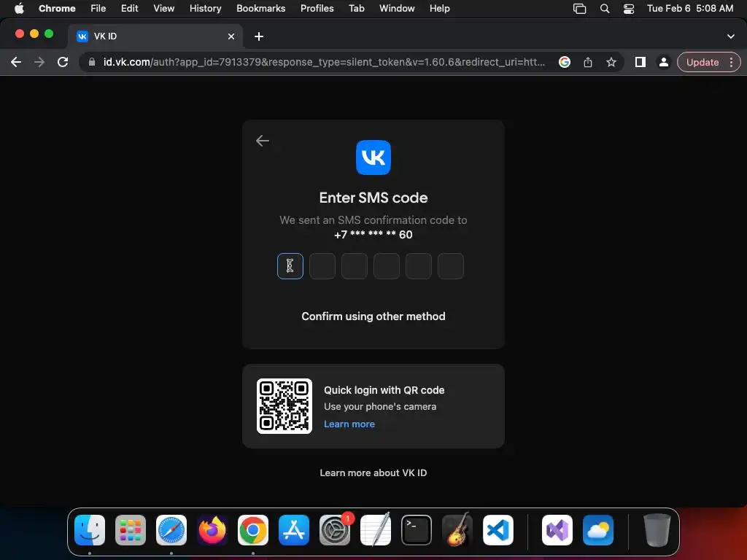The width and height of the screenshot is (747, 560).
Task: Open Control Center in the menu bar
Action: click(629, 9)
